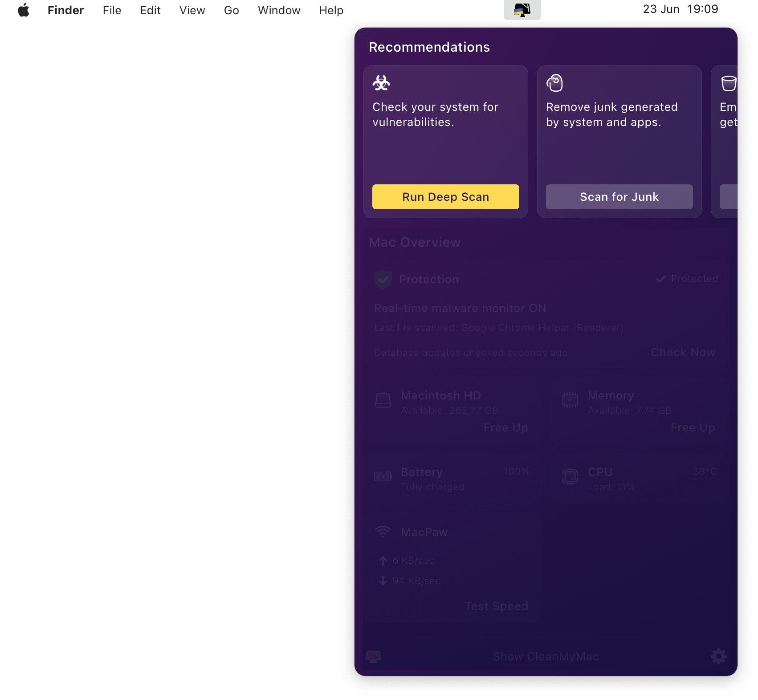Click the Recommendations heading
This screenshot has width=758, height=700.
429,47
